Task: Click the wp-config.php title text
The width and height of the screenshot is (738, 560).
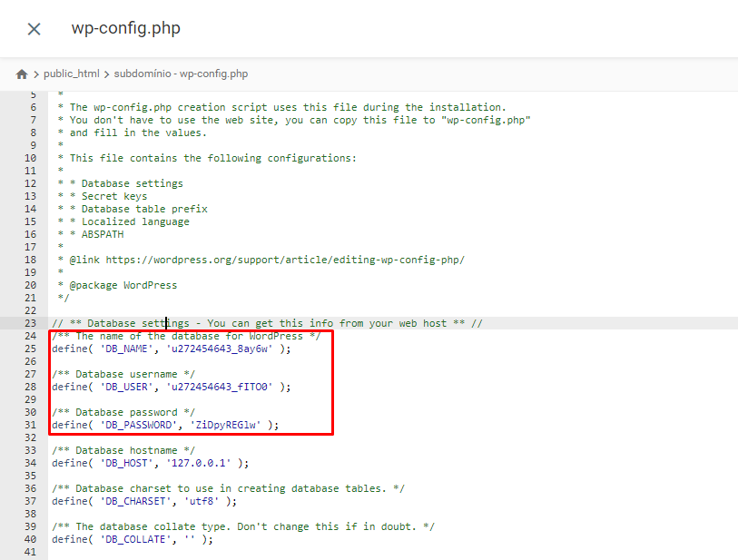Action: [x=125, y=28]
